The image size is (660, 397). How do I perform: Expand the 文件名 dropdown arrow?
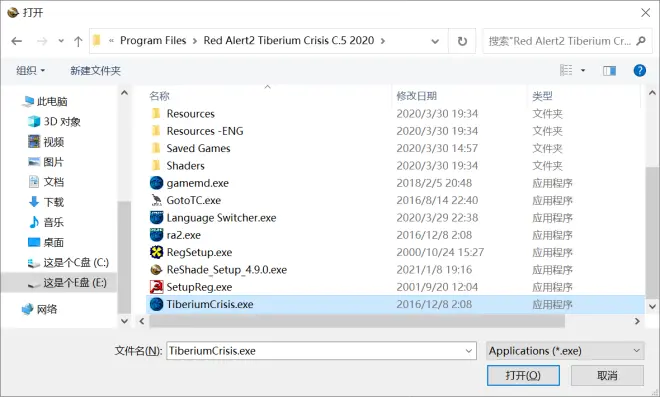468,351
